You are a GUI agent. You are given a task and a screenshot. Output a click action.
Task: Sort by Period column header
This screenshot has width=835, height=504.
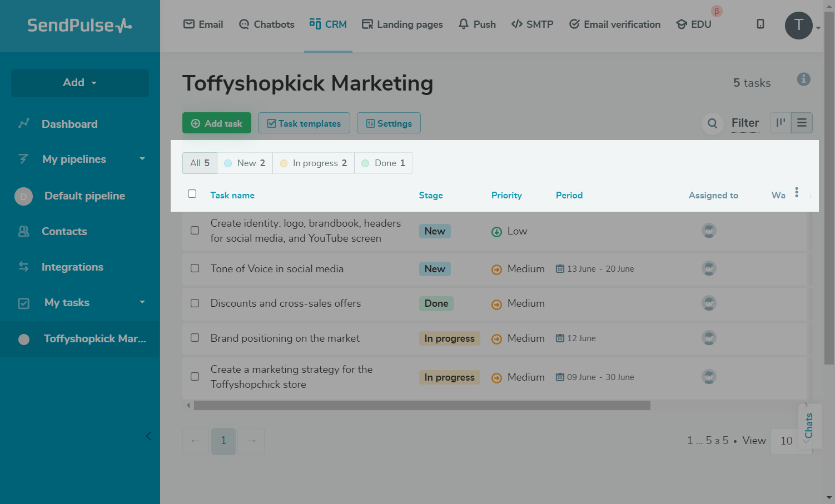[x=569, y=195]
